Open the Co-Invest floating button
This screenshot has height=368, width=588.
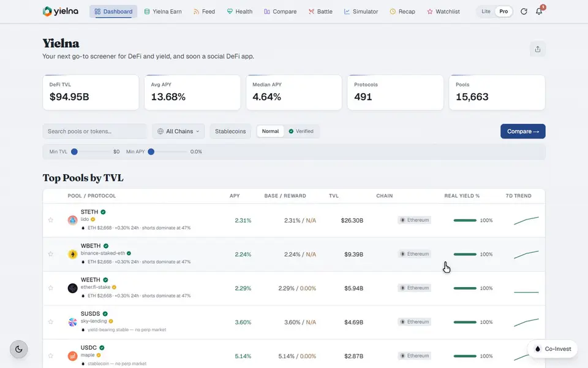coord(552,349)
